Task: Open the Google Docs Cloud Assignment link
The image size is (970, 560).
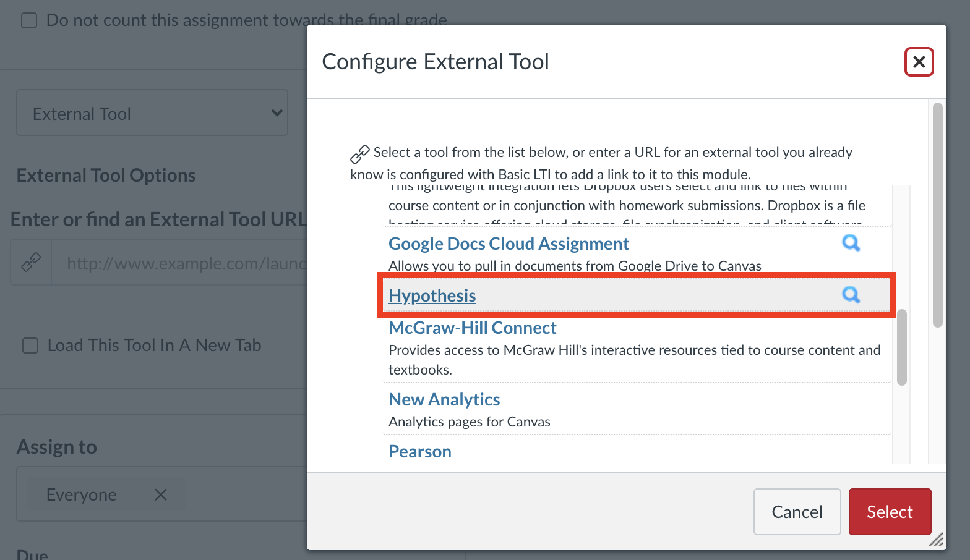Action: (509, 244)
